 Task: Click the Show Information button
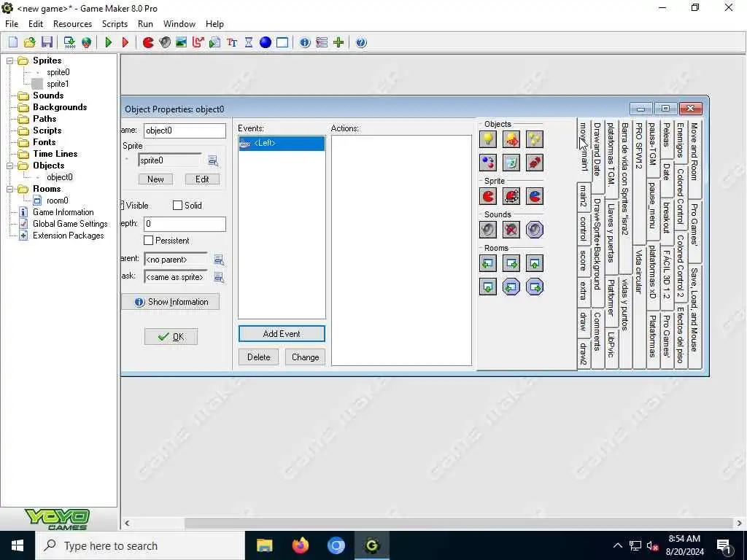[x=171, y=302]
